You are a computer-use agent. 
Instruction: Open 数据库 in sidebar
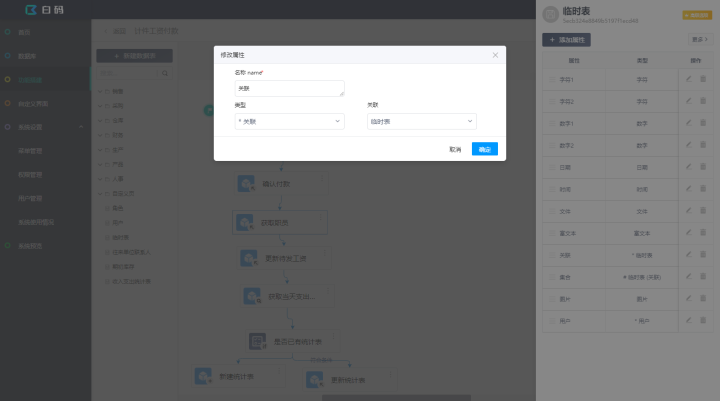(x=27, y=56)
